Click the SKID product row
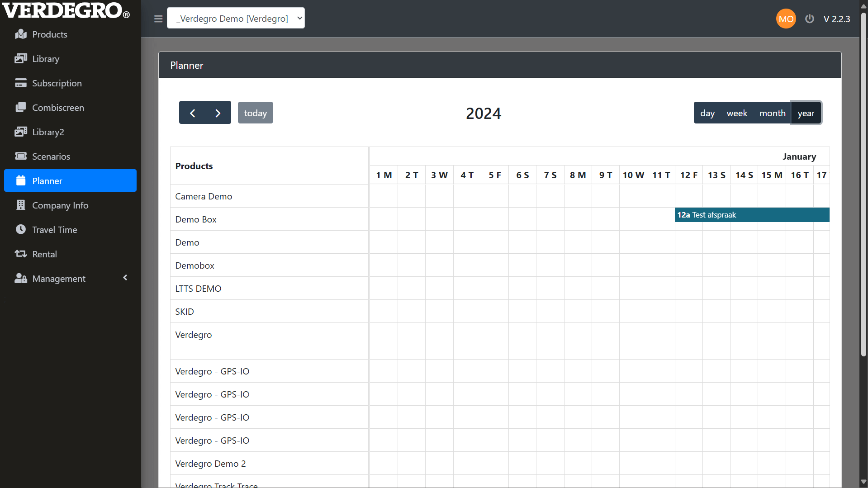 point(270,312)
